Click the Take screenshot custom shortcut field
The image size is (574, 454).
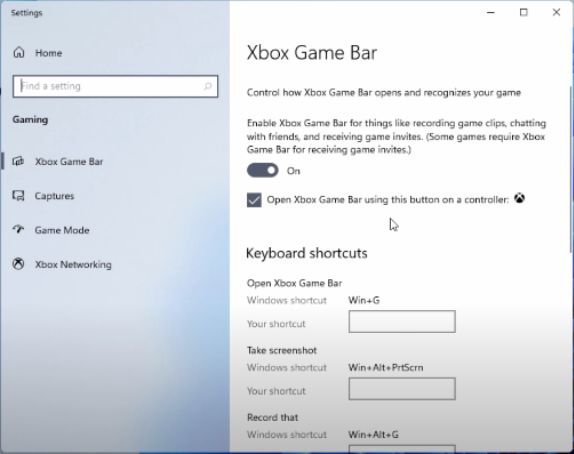[402, 389]
